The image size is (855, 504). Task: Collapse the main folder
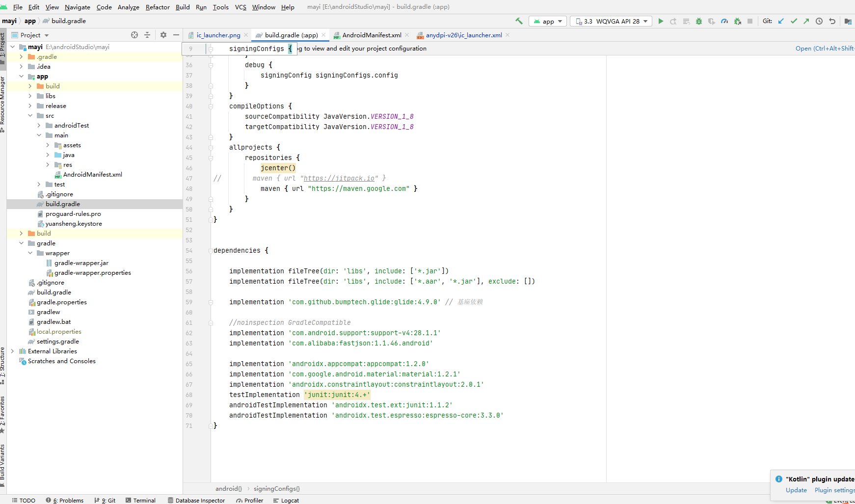point(39,135)
